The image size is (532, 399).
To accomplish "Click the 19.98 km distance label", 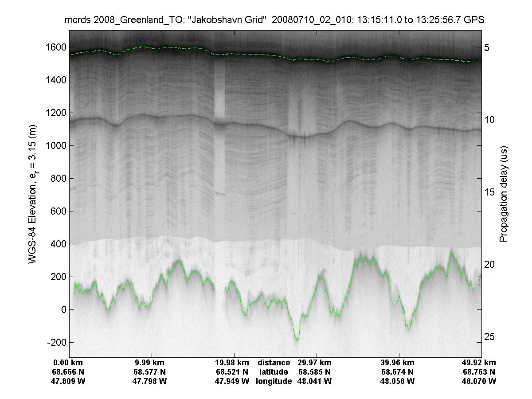I will click(232, 363).
